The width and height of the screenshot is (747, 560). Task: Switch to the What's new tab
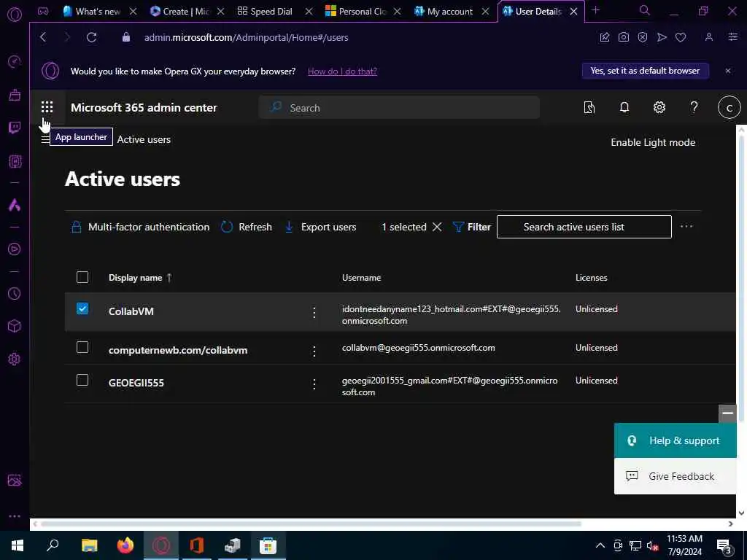98,11
